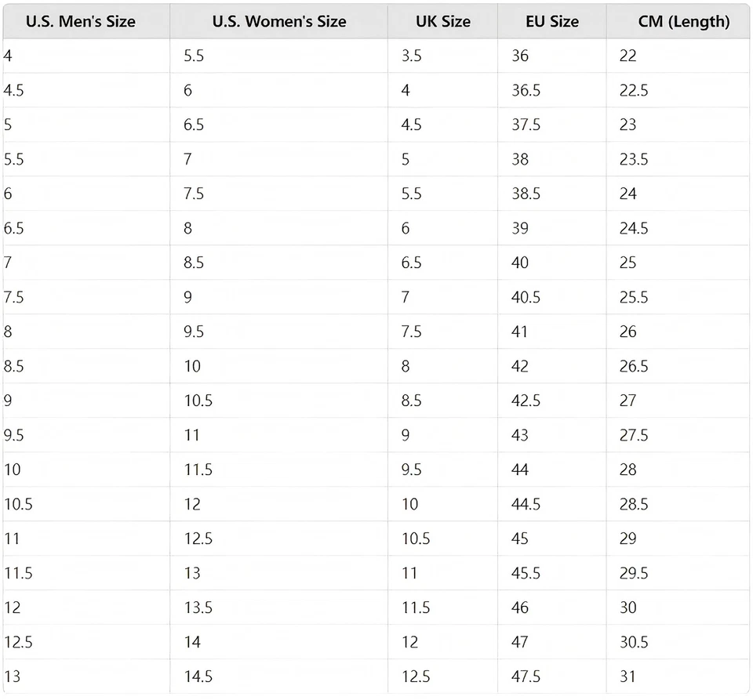Select the EU Size column header
The width and height of the screenshot is (753, 700).
552,22
